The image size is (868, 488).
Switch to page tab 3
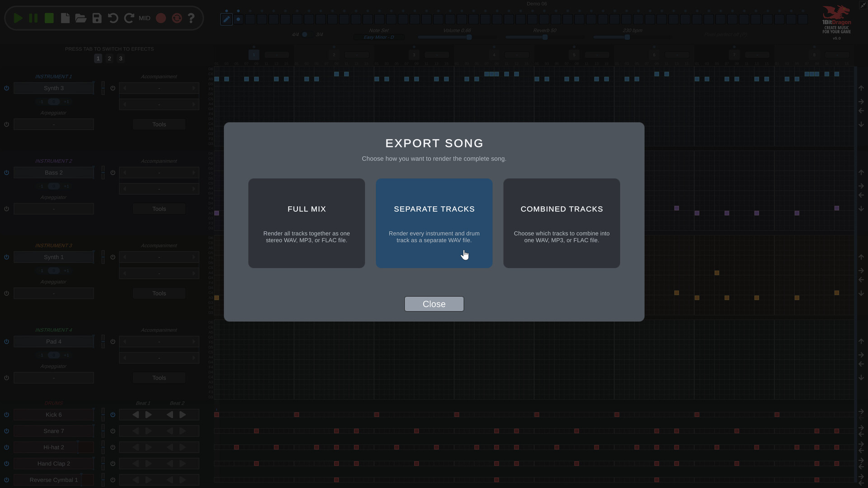(x=121, y=58)
